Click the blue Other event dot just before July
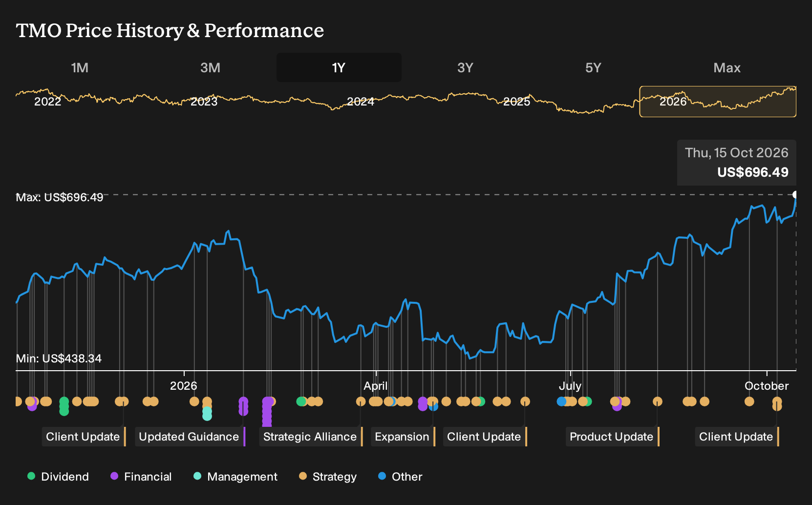Viewport: 812px width, 505px height. click(561, 401)
